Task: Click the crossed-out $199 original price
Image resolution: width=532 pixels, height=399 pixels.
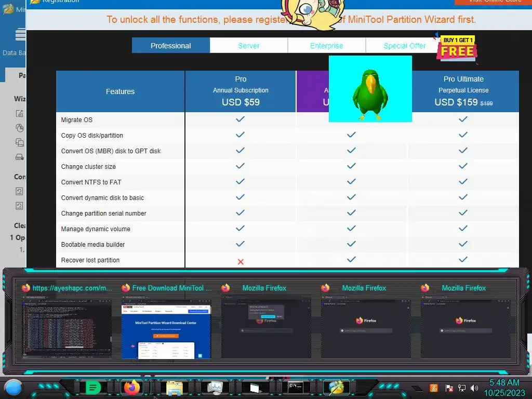Action: coord(486,103)
